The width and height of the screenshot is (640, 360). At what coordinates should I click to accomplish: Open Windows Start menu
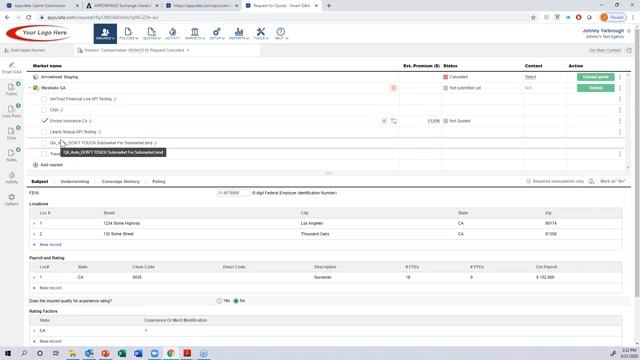(x=8, y=353)
